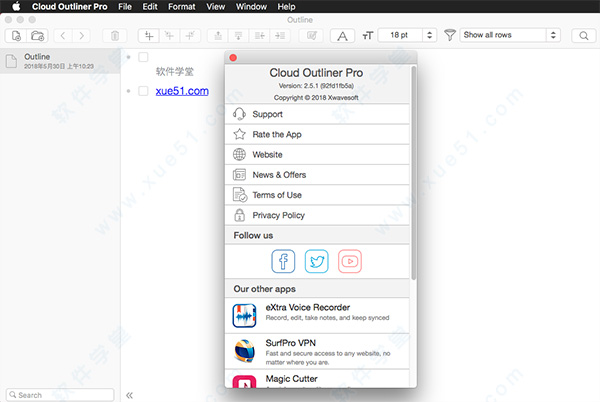Click the 18 pt font size field
This screenshot has width=600, height=402.
click(x=400, y=35)
